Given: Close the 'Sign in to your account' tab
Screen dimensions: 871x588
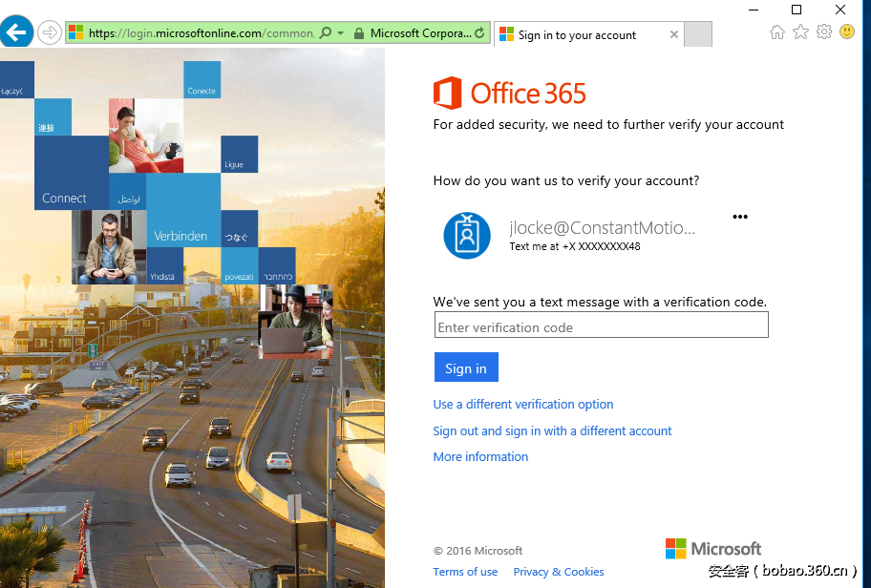Looking at the screenshot, I should 674,34.
